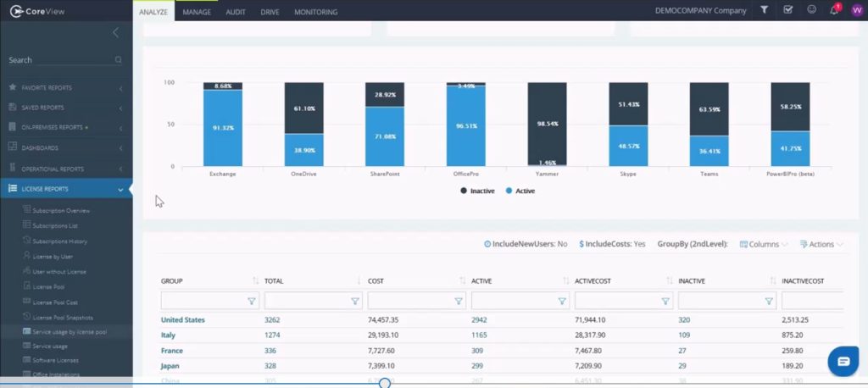Open Software Licenses report

point(55,360)
